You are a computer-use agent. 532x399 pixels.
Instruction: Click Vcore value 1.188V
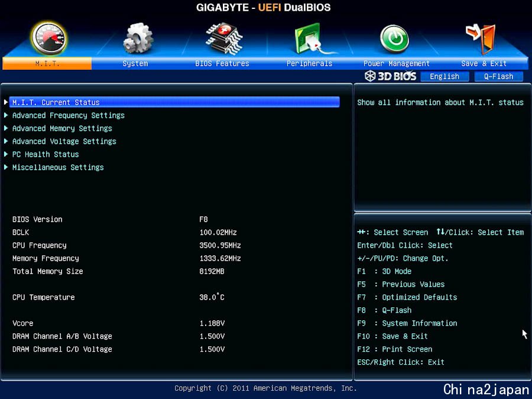pos(212,323)
